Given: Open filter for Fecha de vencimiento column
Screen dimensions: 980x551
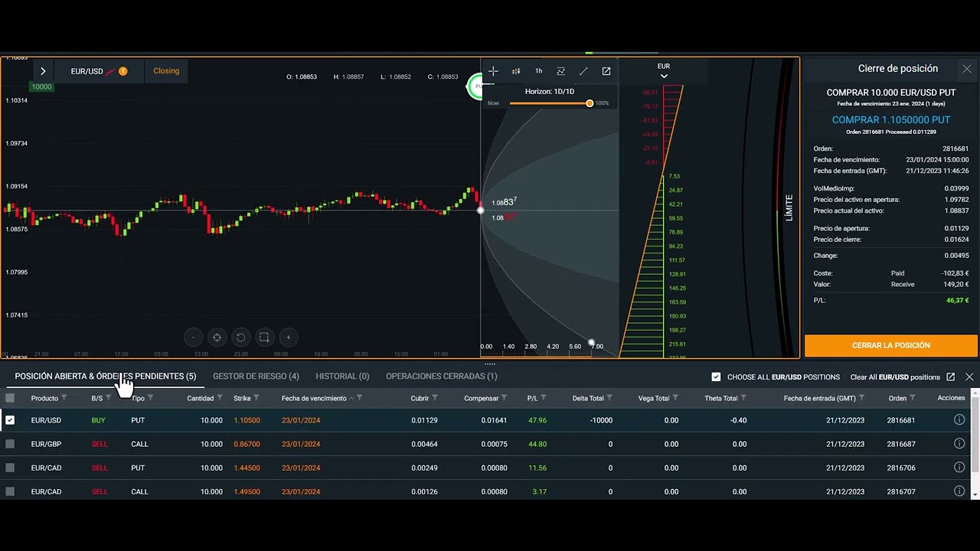Looking at the screenshot, I should [x=359, y=398].
